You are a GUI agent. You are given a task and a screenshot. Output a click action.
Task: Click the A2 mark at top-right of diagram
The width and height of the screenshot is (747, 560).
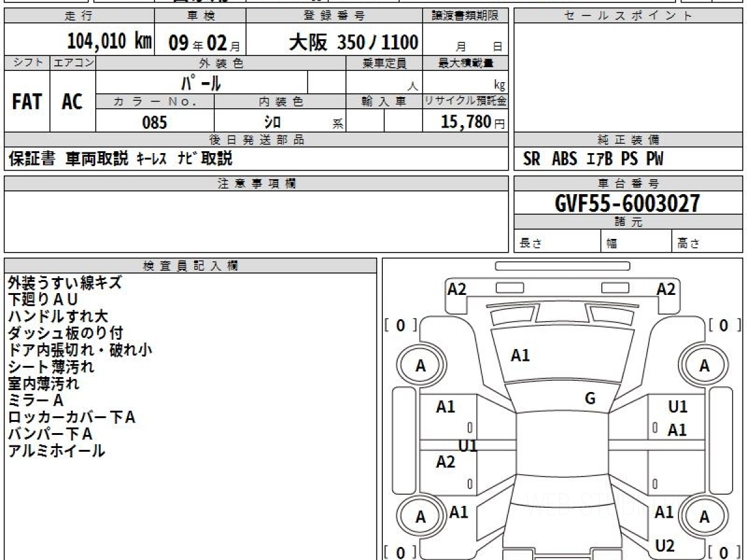point(665,289)
